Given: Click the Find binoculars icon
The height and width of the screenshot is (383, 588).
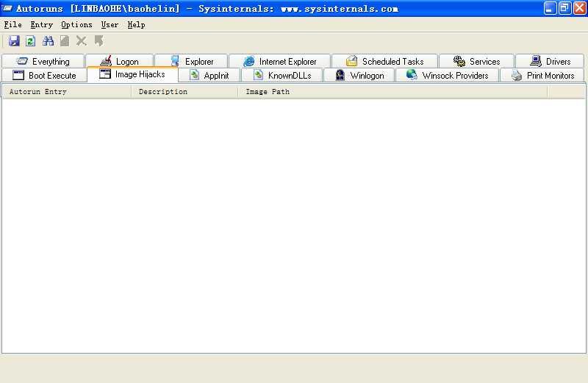Looking at the screenshot, I should coord(48,41).
